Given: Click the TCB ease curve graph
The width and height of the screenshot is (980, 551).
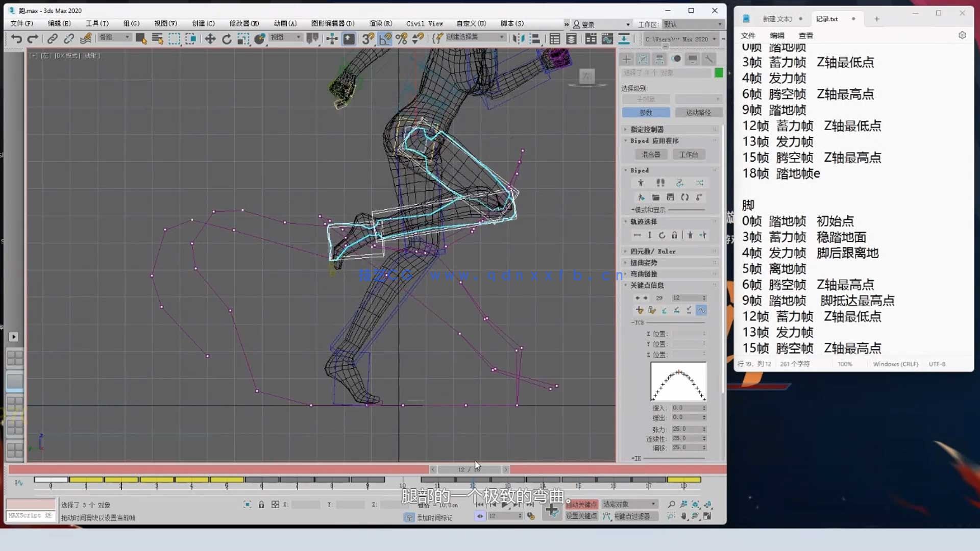Looking at the screenshot, I should pyautogui.click(x=678, y=382).
